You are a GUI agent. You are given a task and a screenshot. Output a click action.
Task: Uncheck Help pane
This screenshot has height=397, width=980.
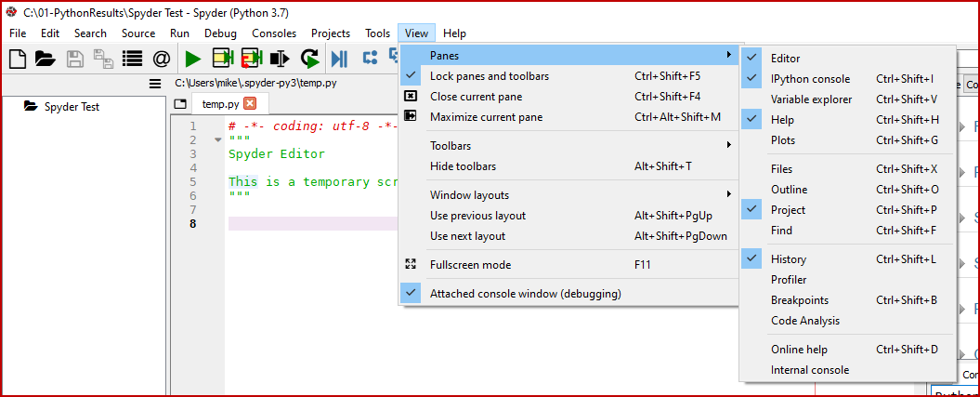click(847, 119)
